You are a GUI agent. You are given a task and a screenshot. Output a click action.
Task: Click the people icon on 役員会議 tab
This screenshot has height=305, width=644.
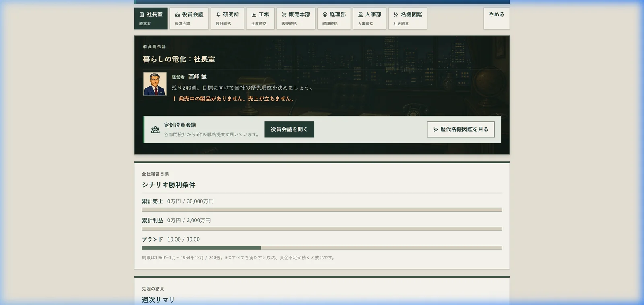click(x=177, y=15)
